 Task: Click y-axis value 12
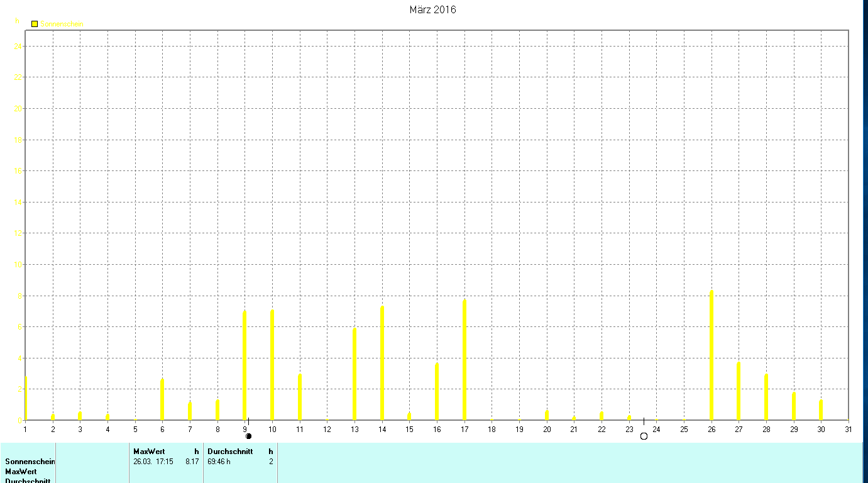(x=19, y=233)
